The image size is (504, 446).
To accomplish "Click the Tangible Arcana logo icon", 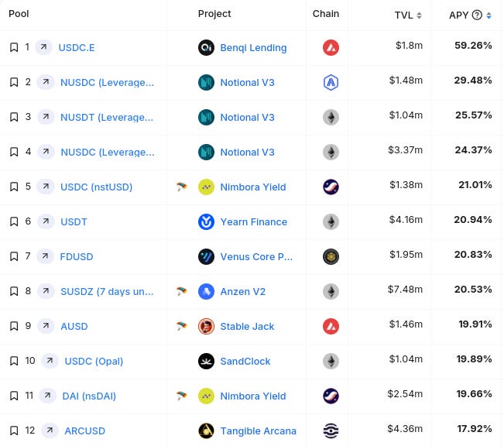I will click(206, 431).
